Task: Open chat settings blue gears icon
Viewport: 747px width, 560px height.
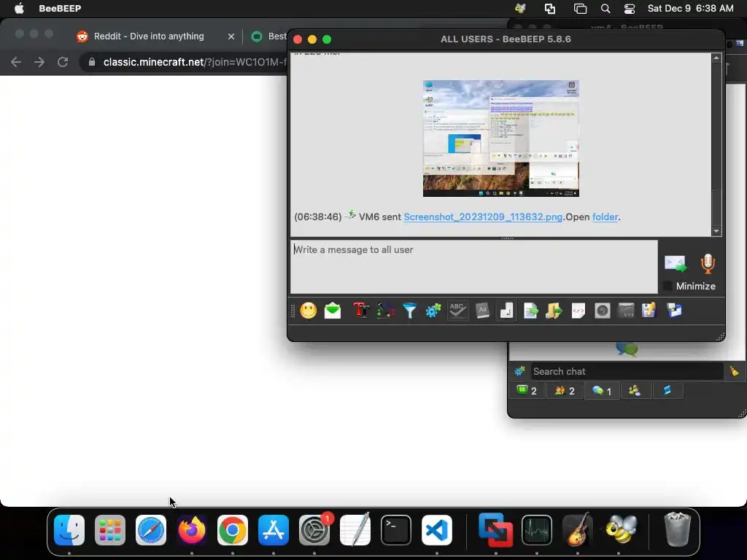Action: pos(433,311)
